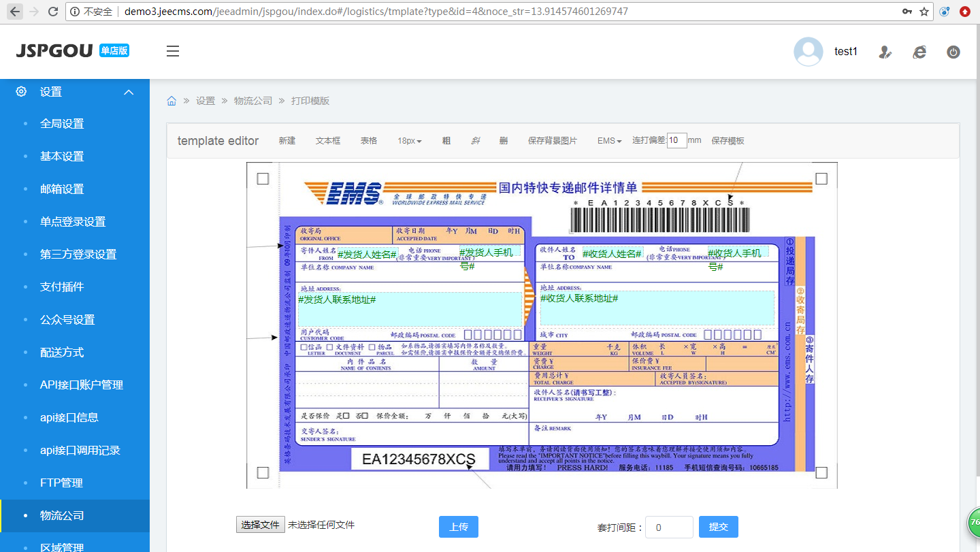The width and height of the screenshot is (980, 552).
Task: Open the EMS template dropdown
Action: pyautogui.click(x=610, y=141)
